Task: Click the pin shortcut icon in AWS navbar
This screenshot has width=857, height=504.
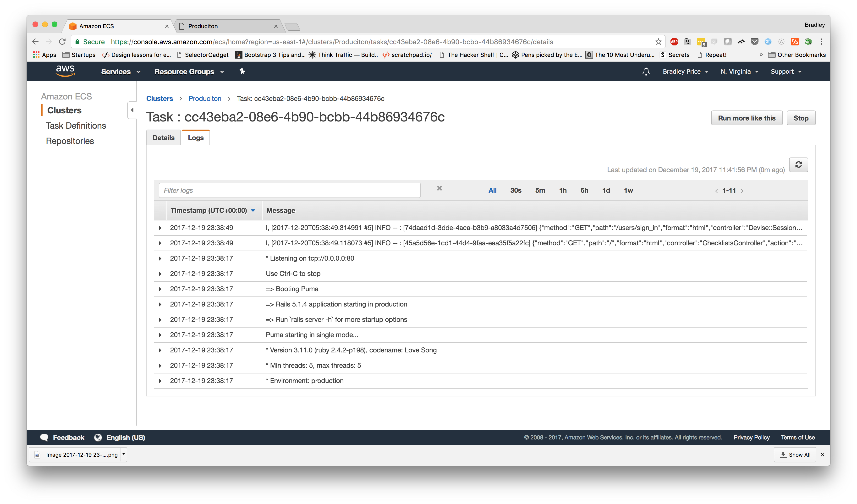Action: click(x=242, y=71)
